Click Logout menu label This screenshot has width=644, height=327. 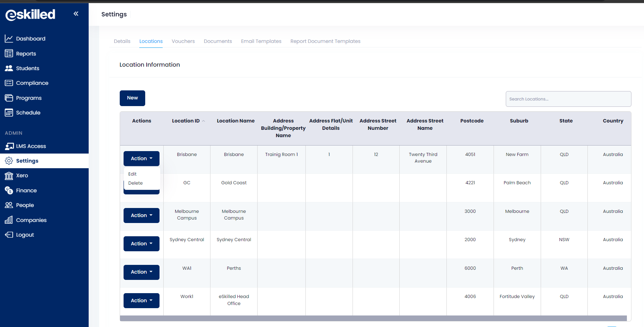25,235
